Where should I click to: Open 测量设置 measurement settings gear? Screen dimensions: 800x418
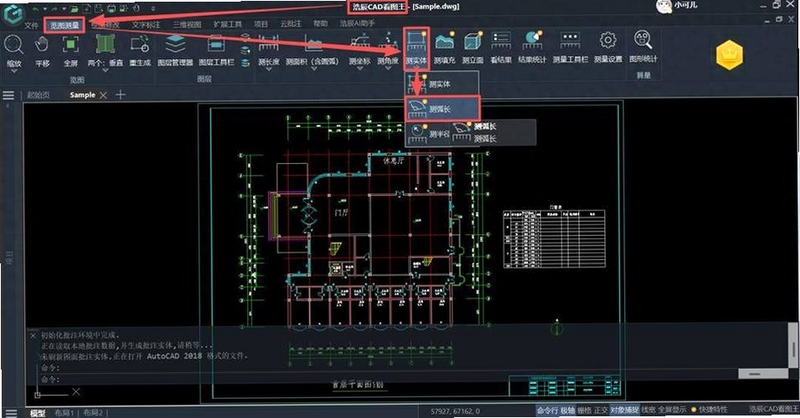pos(608,48)
